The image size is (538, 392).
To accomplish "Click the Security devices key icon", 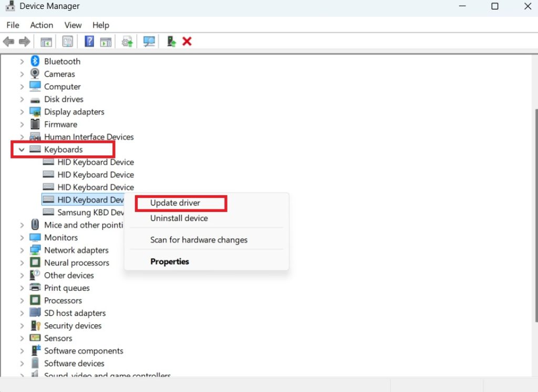I will [35, 325].
